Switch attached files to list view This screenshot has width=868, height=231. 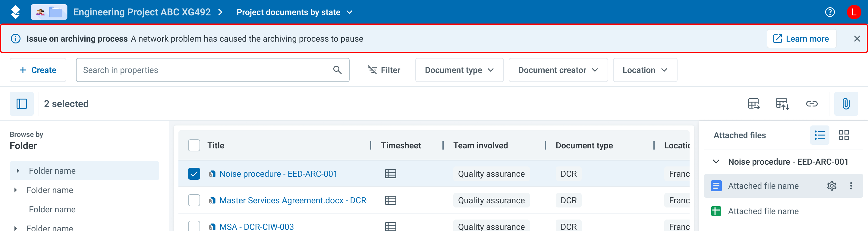tap(819, 135)
